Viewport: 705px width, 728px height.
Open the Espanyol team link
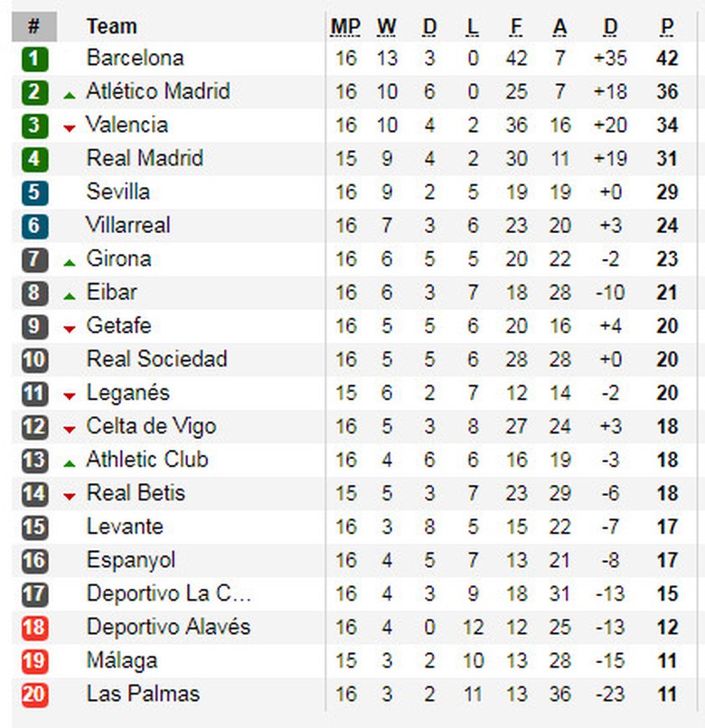coord(131,560)
